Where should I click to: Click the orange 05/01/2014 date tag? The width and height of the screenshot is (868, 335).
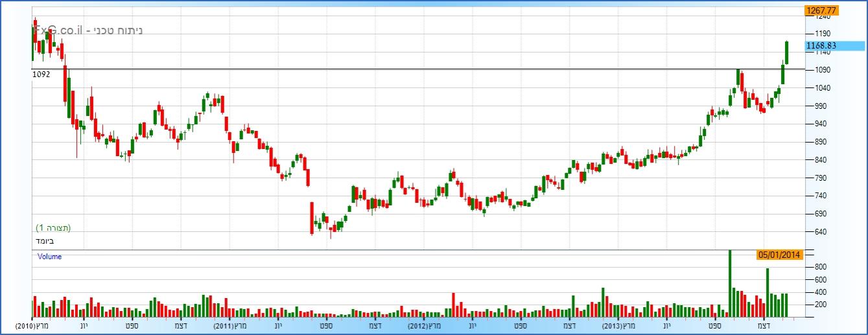coord(780,255)
